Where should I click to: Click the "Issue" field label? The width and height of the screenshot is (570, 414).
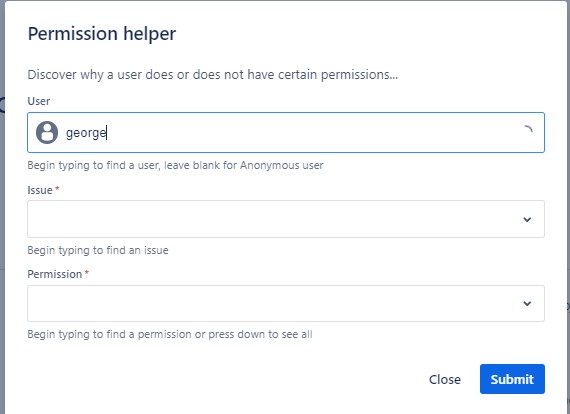click(40, 190)
